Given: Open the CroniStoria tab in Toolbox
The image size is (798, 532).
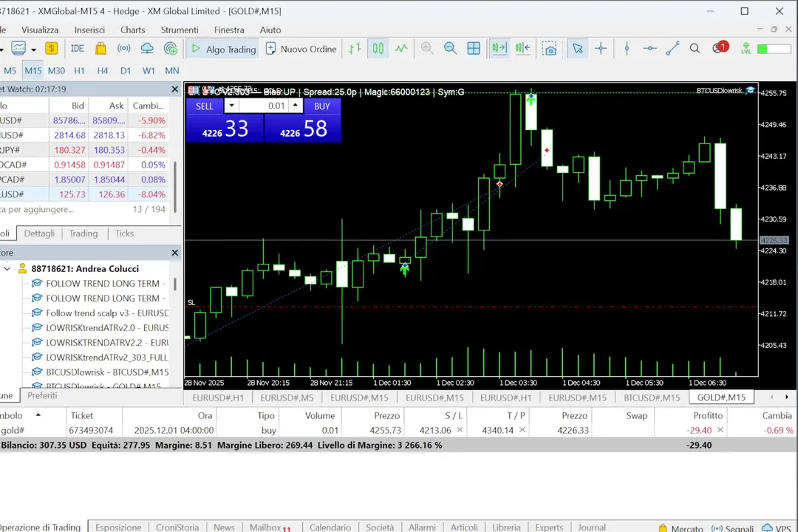Looking at the screenshot, I should pyautogui.click(x=177, y=528).
